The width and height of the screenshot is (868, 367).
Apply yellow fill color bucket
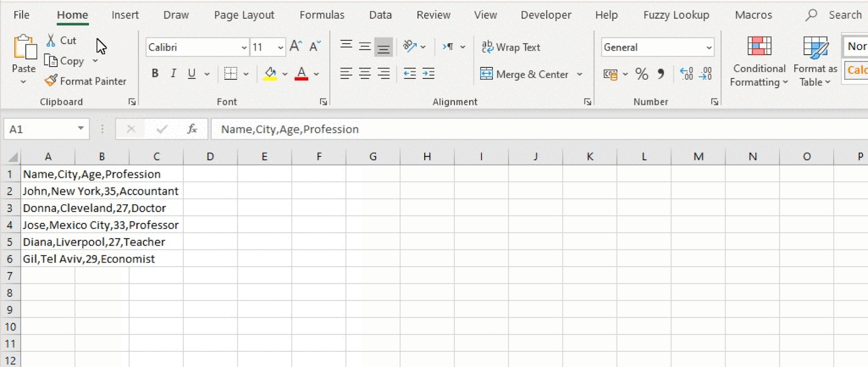(x=270, y=73)
